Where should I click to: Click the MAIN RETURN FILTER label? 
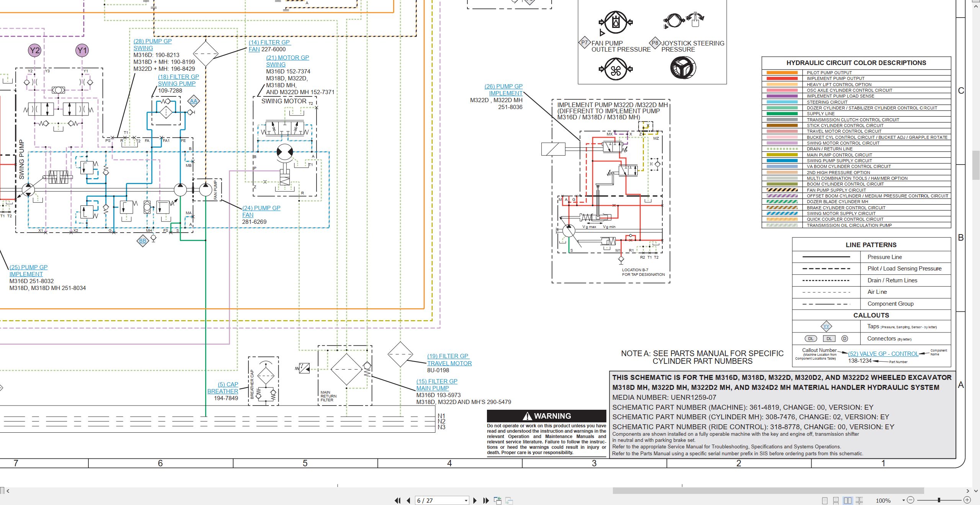(328, 396)
